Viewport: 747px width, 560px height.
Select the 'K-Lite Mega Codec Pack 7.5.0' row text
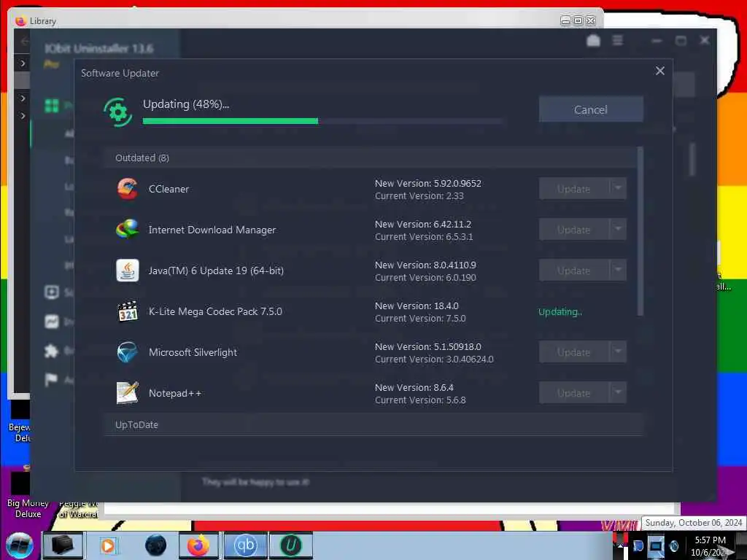point(215,311)
